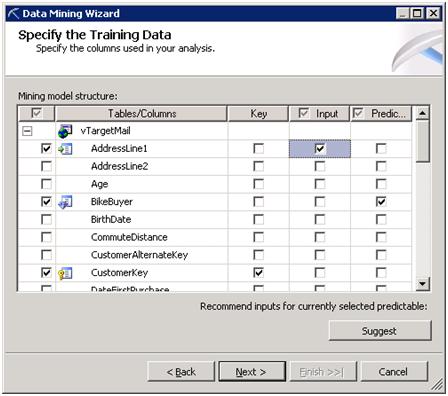The image size is (448, 396).
Task: Toggle the Input column header checkbox
Action: click(x=303, y=113)
